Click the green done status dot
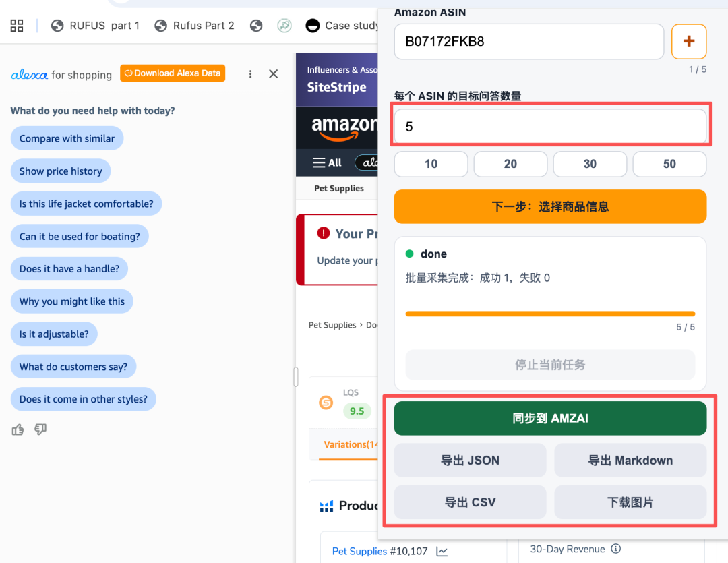Image resolution: width=728 pixels, height=563 pixels. [410, 254]
